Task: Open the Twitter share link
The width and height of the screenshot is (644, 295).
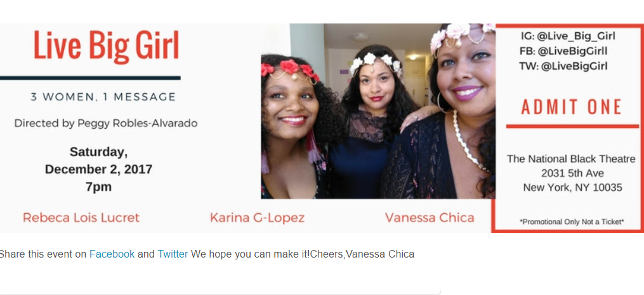Action: [173, 254]
